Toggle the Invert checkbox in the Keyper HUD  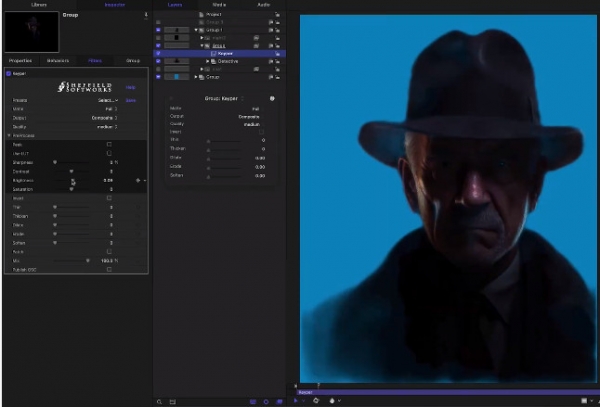pyautogui.click(x=261, y=132)
